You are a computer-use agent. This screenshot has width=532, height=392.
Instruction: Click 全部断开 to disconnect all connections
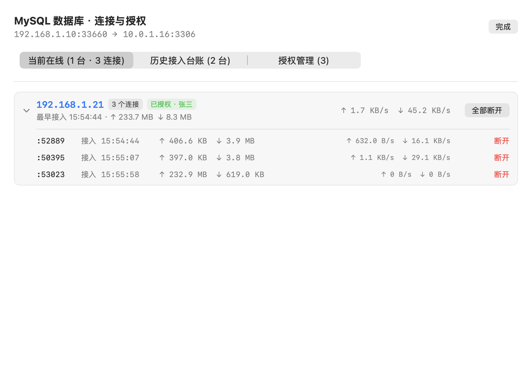coord(487,111)
